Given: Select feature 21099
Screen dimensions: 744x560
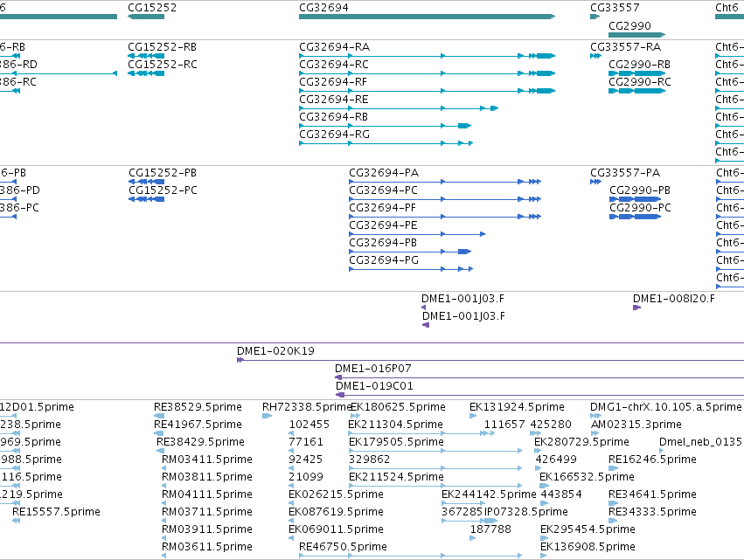Looking at the screenshot, I should point(306,478).
